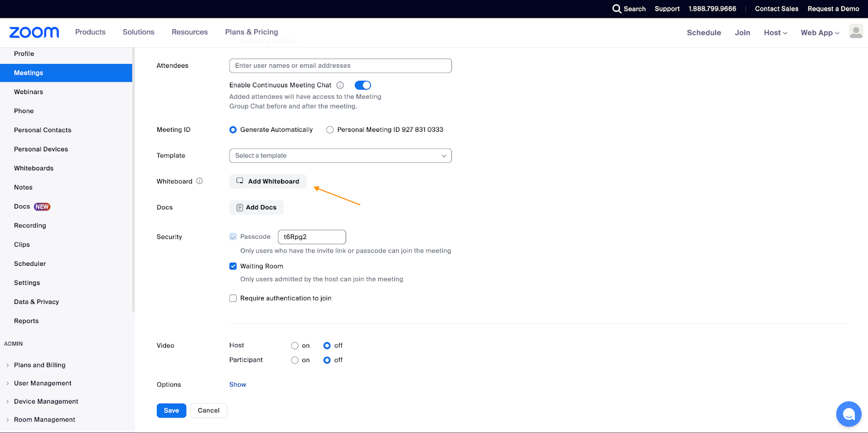Image resolution: width=868 pixels, height=433 pixels.
Task: Open the Select a template dropdown
Action: click(340, 156)
